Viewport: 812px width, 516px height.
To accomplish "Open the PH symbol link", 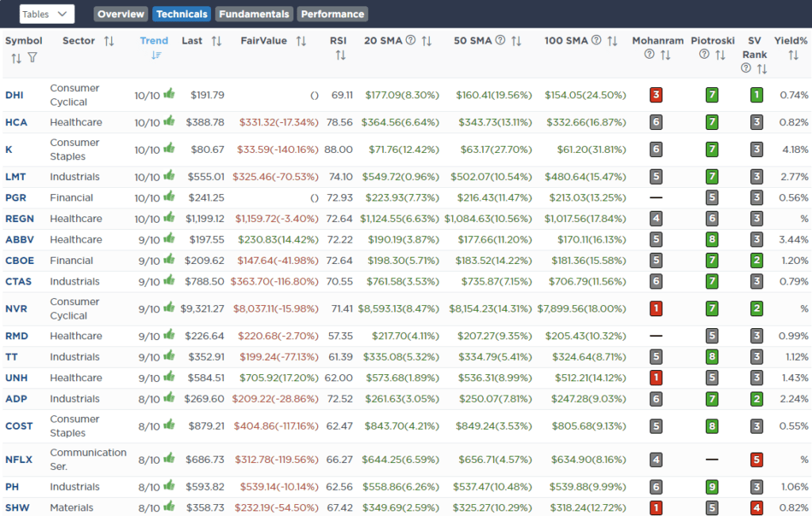I will pos(12,487).
